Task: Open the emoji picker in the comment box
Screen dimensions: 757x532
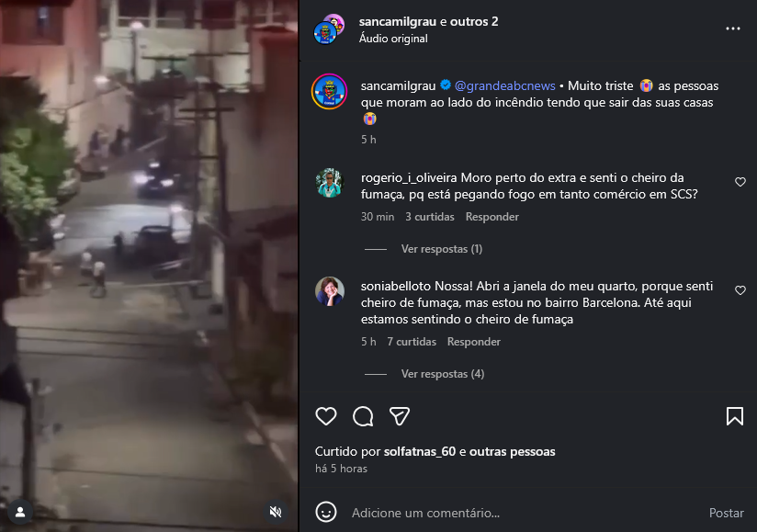Action: [326, 512]
